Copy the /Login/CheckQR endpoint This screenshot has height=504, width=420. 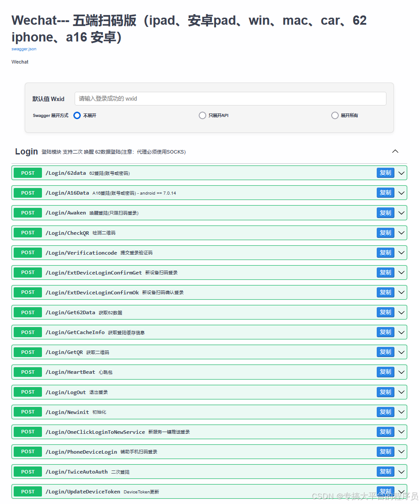click(x=385, y=233)
